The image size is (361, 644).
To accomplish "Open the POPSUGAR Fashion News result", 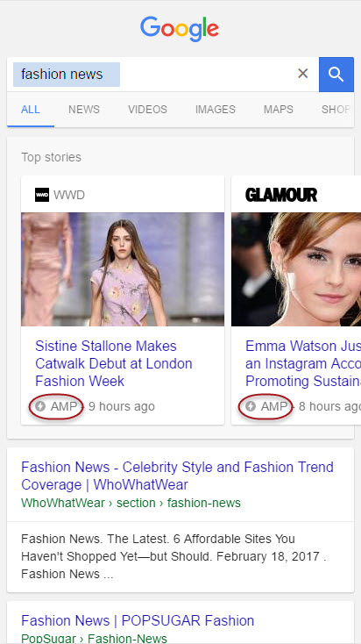I will pyautogui.click(x=138, y=620).
